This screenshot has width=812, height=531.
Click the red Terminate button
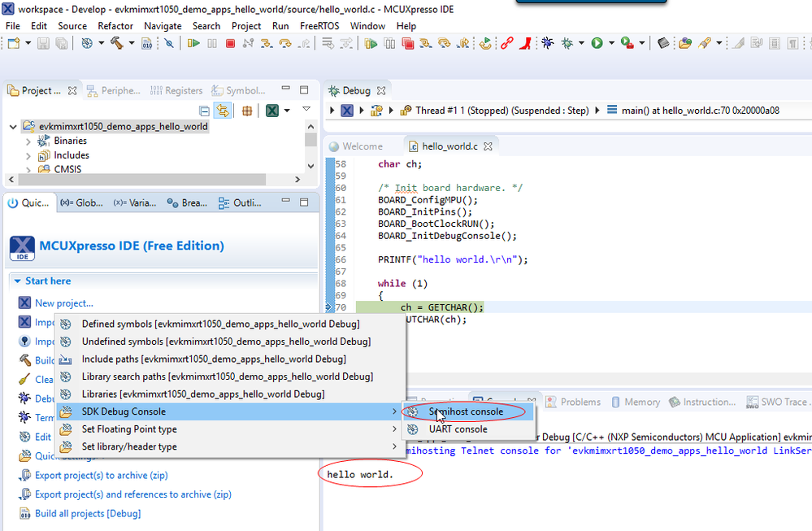point(231,44)
